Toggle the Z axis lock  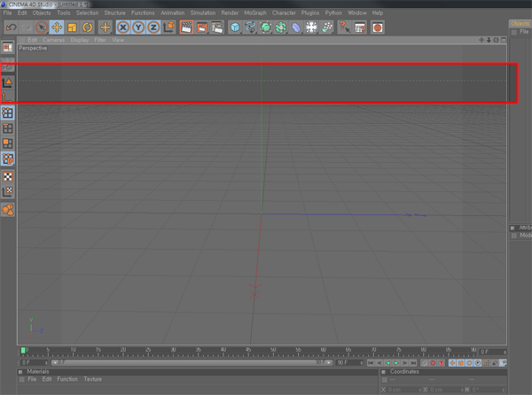(x=153, y=27)
